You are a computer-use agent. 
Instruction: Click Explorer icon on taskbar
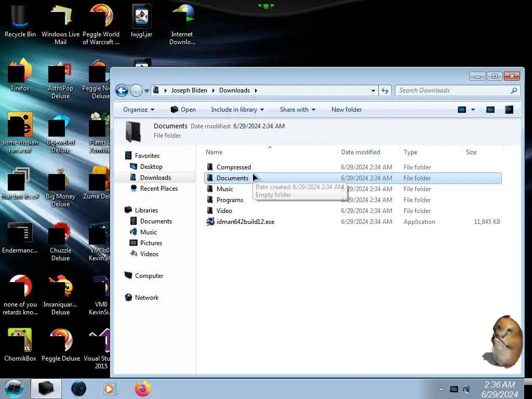click(46, 389)
